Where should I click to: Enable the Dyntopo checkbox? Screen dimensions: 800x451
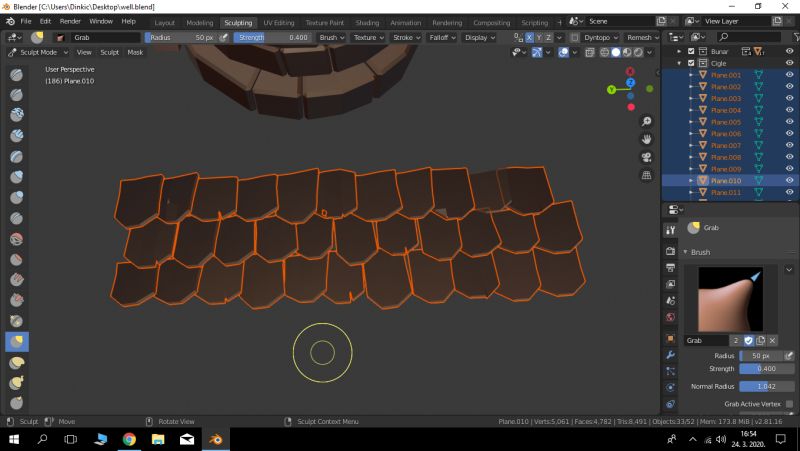click(x=574, y=38)
